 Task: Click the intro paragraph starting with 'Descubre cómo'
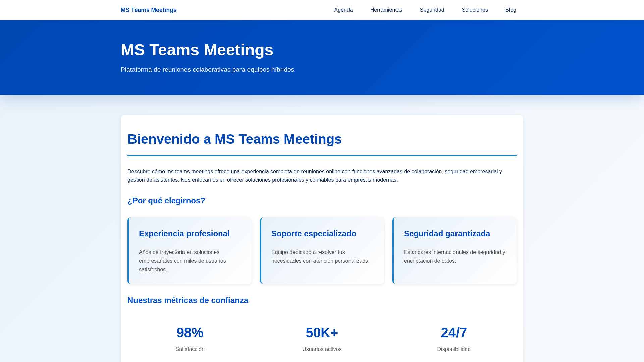tap(315, 176)
